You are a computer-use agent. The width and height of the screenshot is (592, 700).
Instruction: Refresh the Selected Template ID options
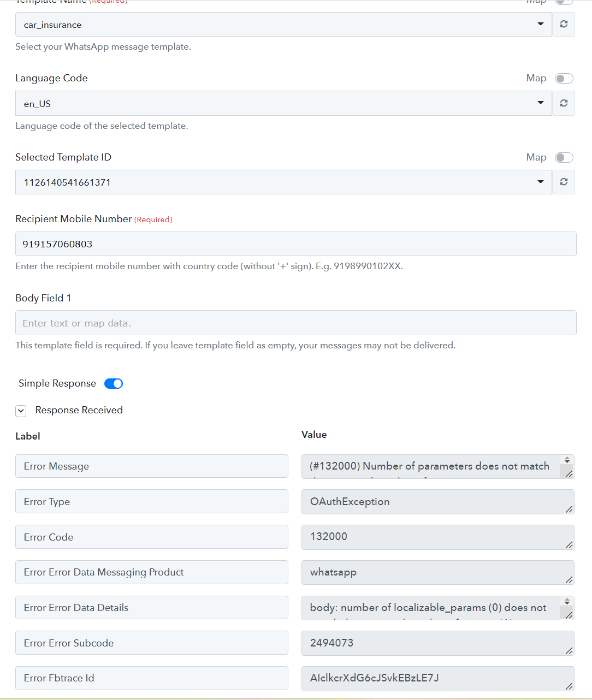tap(564, 182)
